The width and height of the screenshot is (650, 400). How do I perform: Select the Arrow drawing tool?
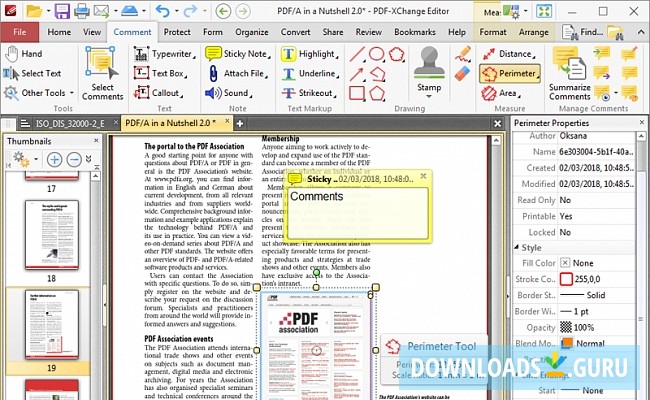357,74
